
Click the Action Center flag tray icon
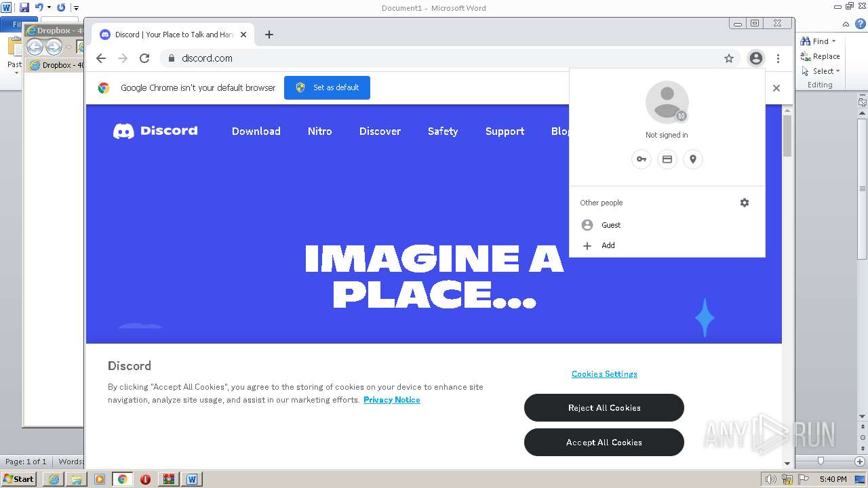(804, 479)
